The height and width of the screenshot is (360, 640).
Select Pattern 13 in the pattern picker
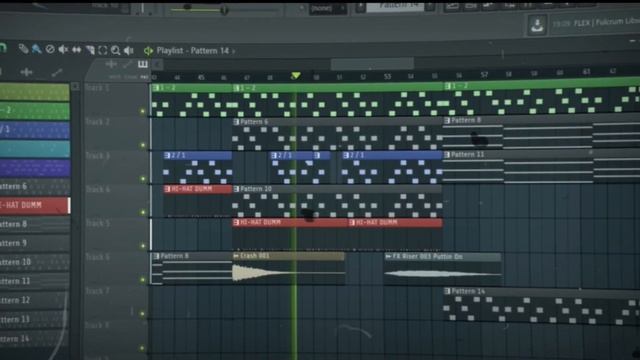[x=34, y=319]
